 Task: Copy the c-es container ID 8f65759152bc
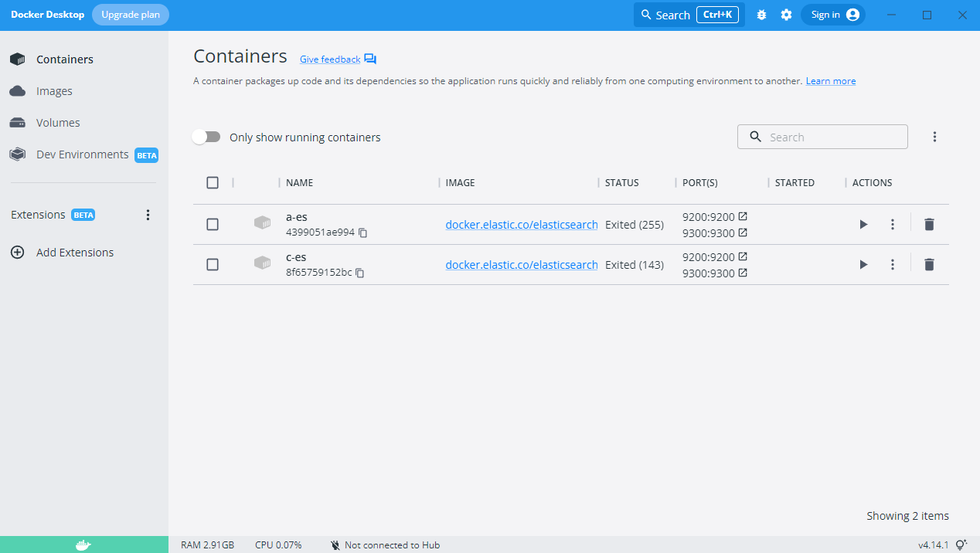click(359, 273)
